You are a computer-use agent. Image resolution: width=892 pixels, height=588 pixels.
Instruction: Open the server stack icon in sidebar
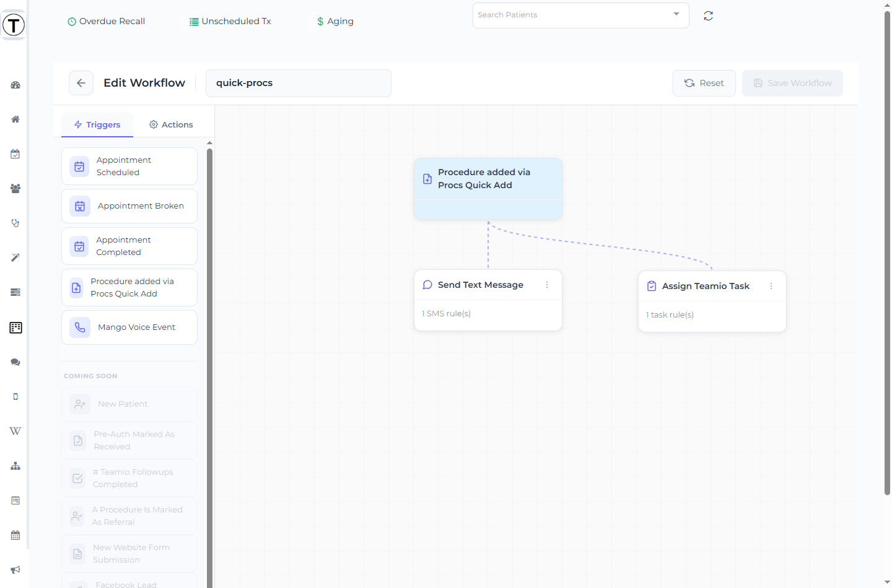(x=15, y=292)
